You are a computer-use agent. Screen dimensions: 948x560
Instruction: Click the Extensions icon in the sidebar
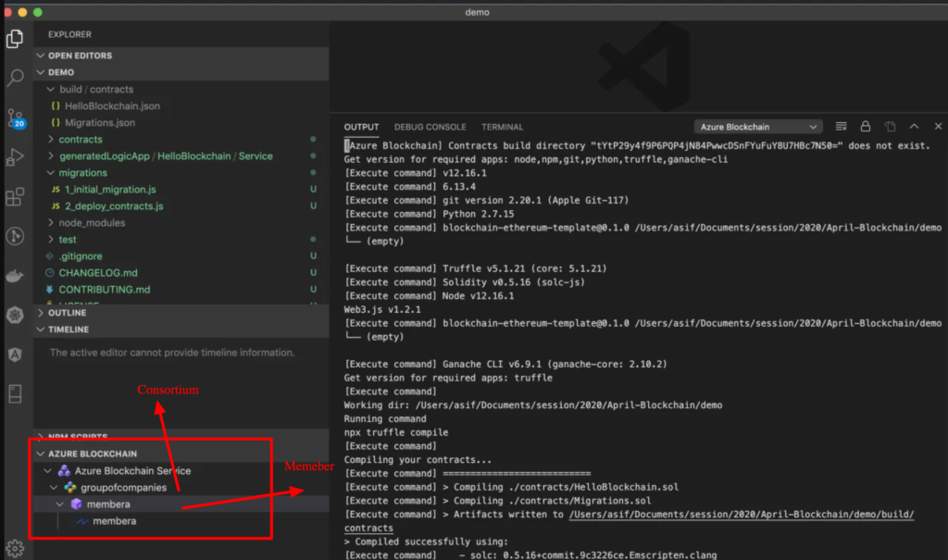(14, 196)
